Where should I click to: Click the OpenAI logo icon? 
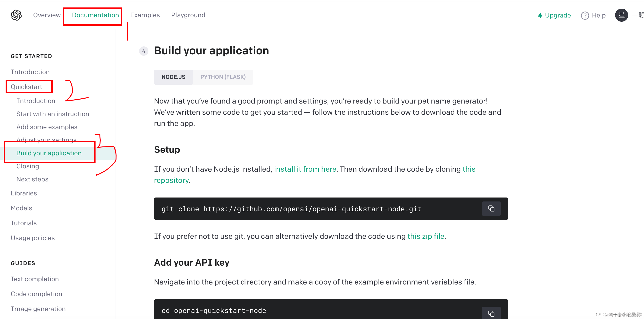(16, 15)
